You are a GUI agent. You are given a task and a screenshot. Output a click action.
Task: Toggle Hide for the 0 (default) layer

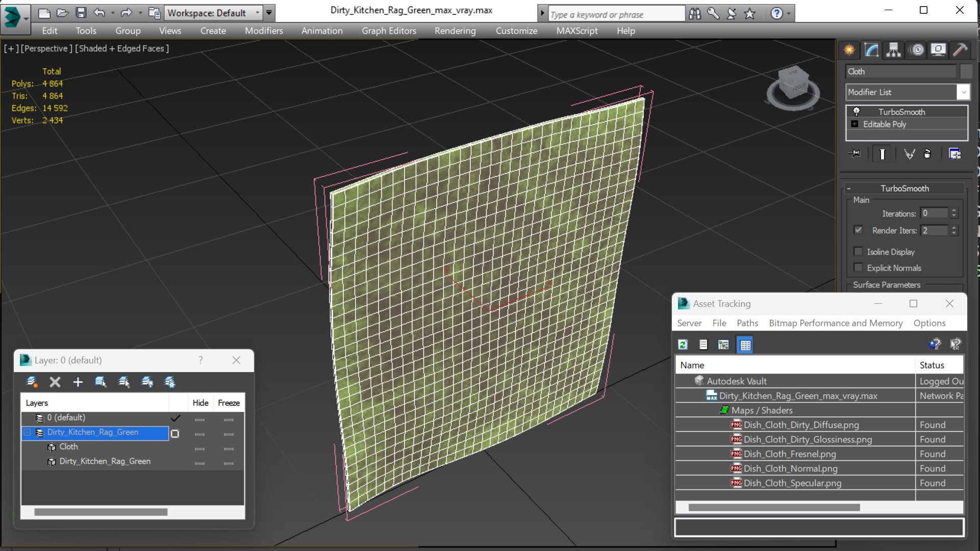[x=199, y=419]
